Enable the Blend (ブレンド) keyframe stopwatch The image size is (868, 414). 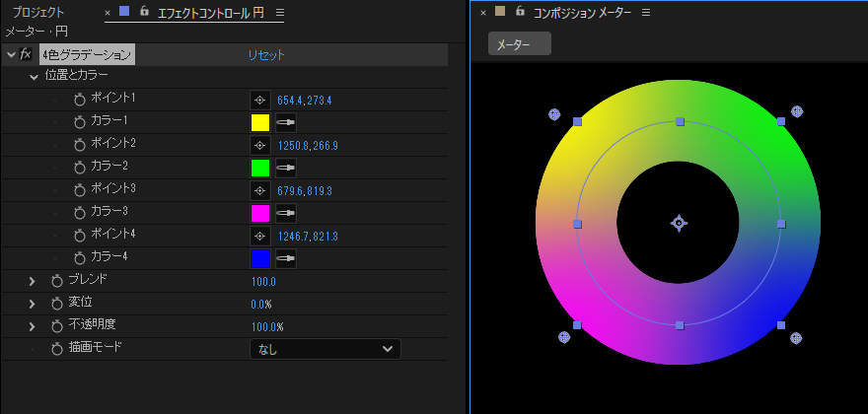coord(57,281)
